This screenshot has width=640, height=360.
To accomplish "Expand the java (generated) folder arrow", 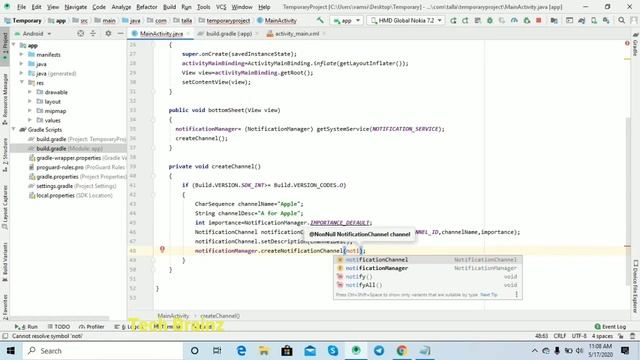I will 21,73.
